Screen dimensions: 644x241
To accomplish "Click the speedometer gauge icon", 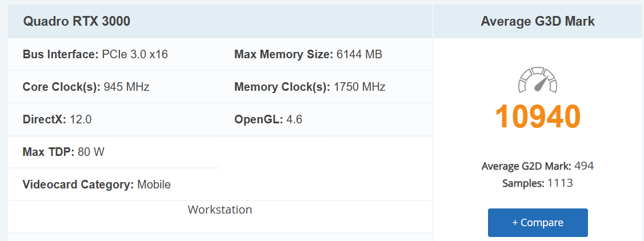I will [x=538, y=80].
